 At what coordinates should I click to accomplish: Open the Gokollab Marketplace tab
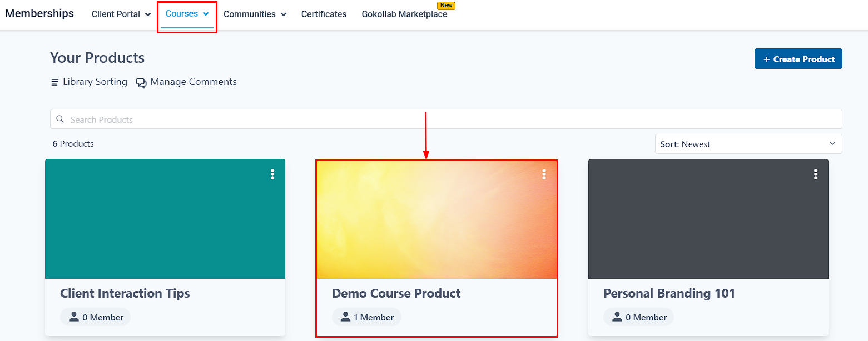tap(404, 14)
